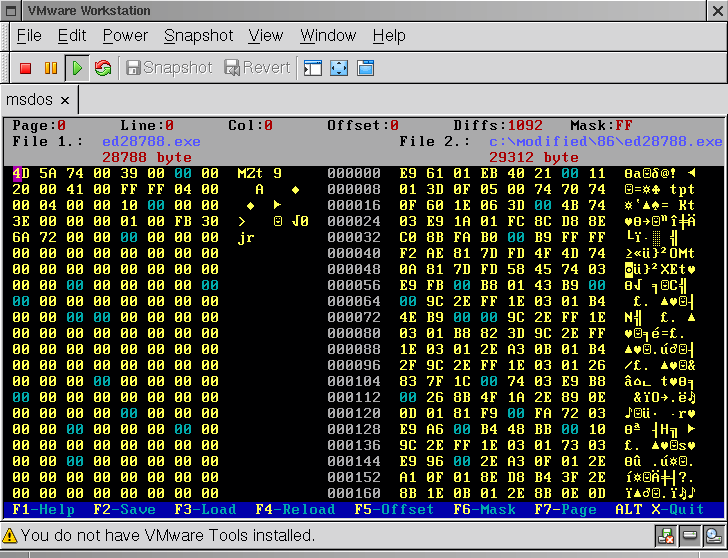
Task: Click the F3-Load label
Action: pyautogui.click(x=205, y=509)
